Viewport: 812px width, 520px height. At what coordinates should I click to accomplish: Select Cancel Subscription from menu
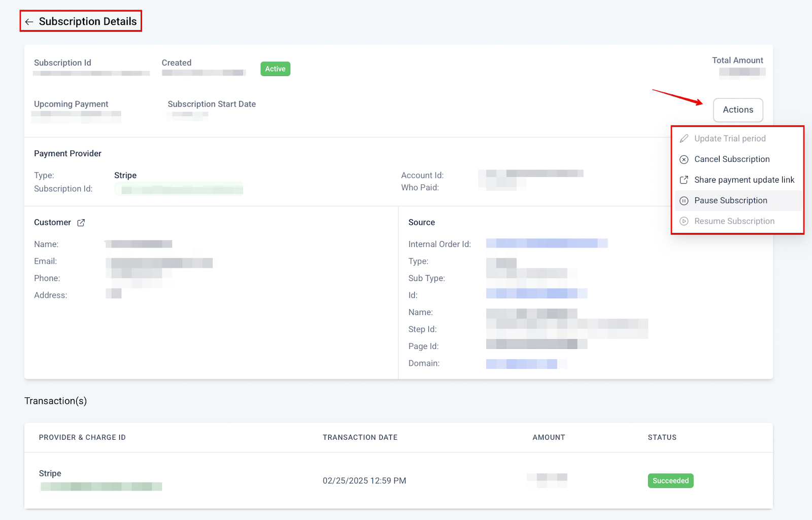[731, 159]
